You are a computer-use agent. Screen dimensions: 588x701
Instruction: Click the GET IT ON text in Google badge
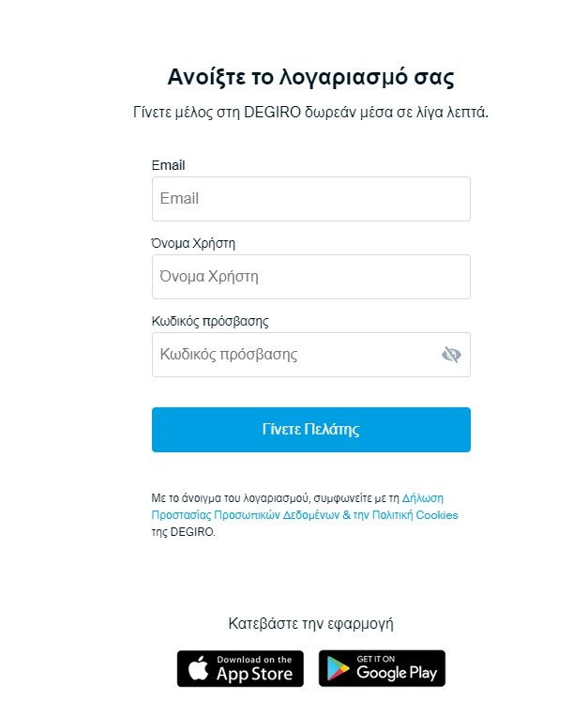(376, 659)
